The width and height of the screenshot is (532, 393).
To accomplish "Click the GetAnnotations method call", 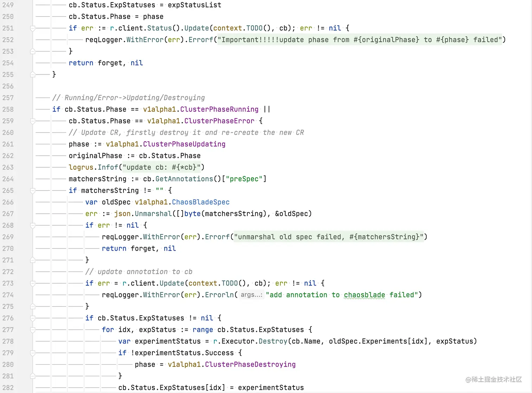I will (x=184, y=179).
